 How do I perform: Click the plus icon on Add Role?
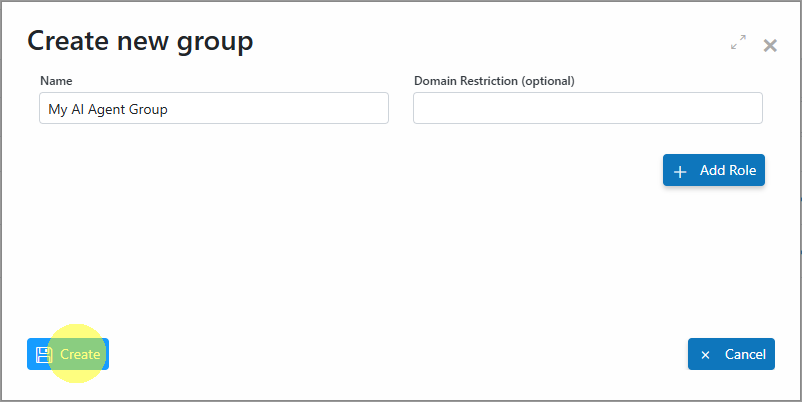click(680, 172)
